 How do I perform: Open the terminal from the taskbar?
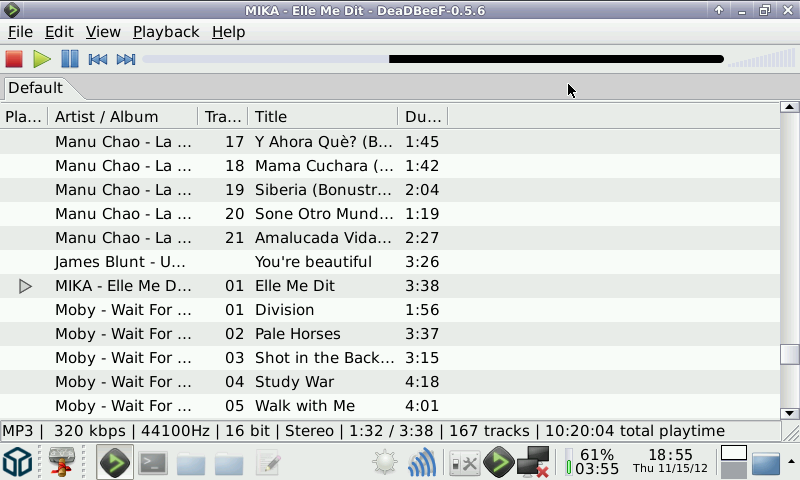[153, 463]
